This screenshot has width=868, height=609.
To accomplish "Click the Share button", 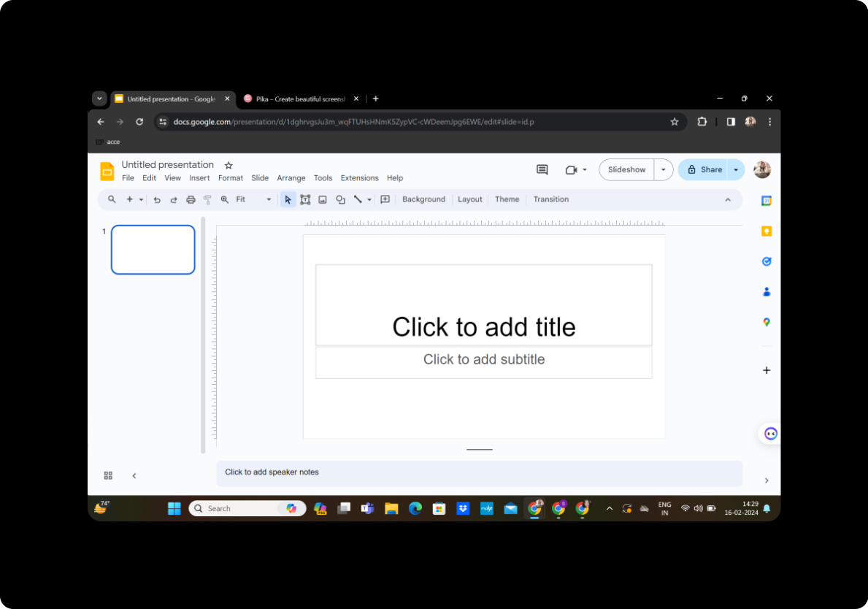I will [704, 169].
